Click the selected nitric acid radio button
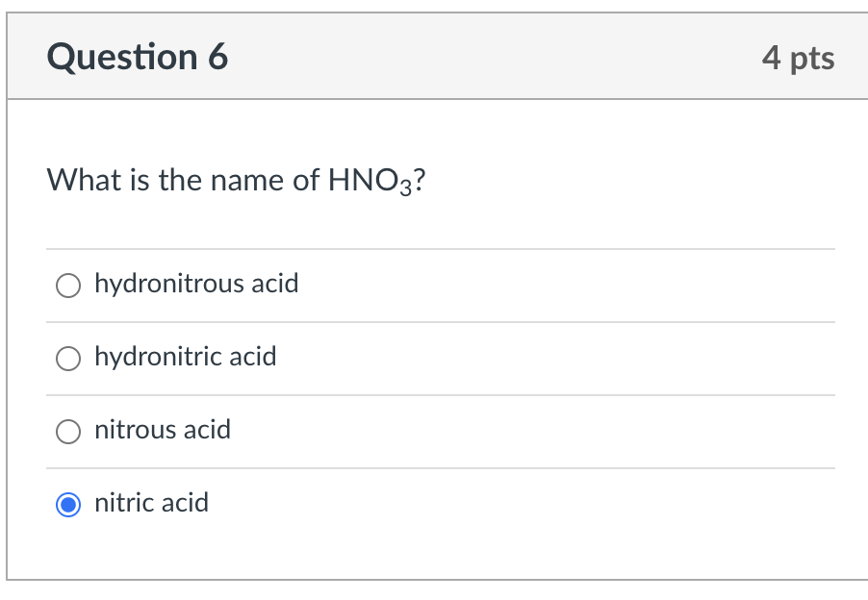The width and height of the screenshot is (868, 600). coord(67,504)
